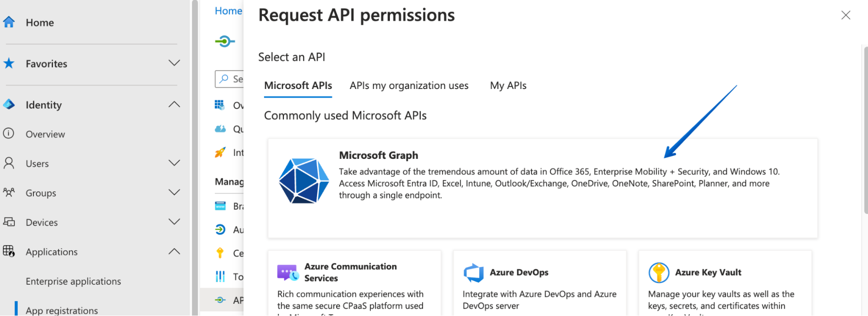Select the Azure Communication Services card title
Screen dimensions: 868x316
350,272
